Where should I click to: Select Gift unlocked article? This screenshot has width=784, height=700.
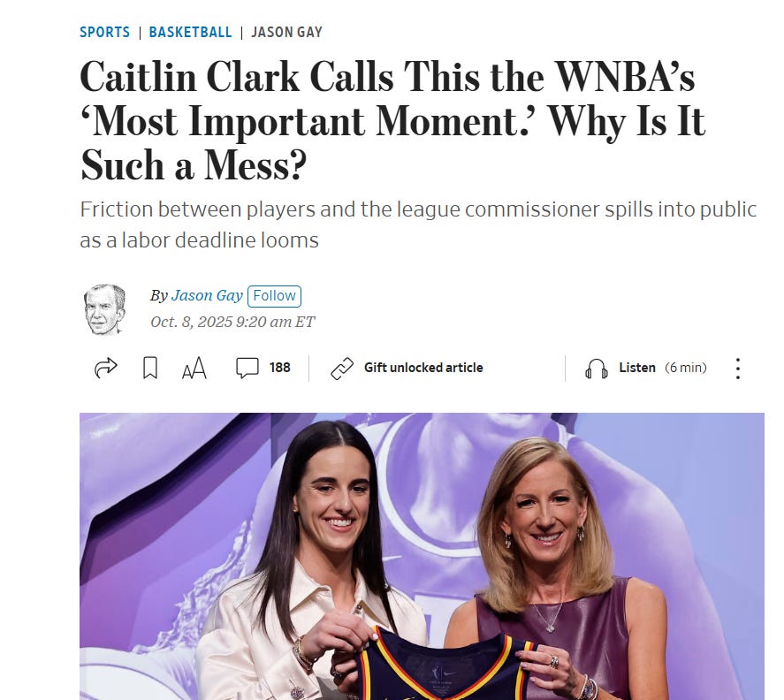click(x=423, y=368)
